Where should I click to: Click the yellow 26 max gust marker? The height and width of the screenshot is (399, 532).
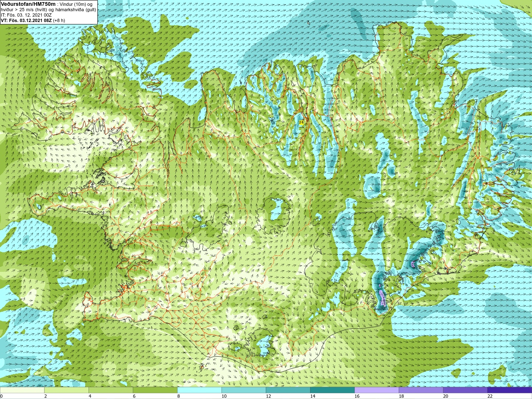[301, 122]
